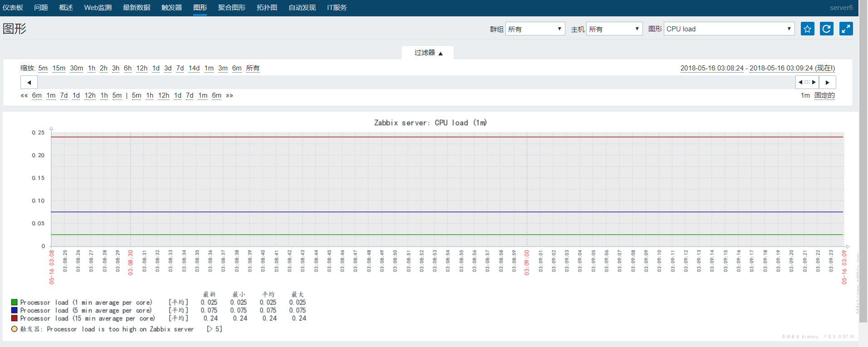
Task: Set zoom to 15m
Action: pos(59,68)
